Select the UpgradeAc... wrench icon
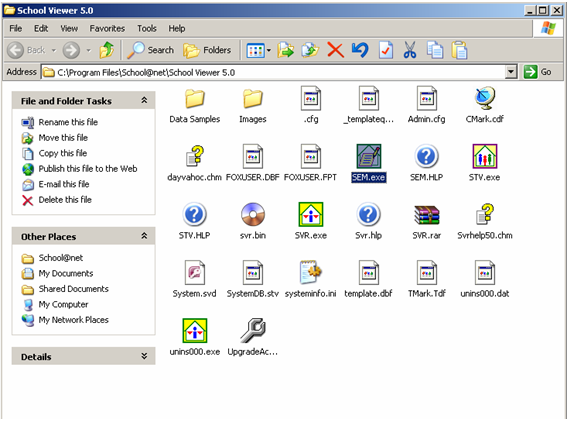Image resolution: width=571 pixels, height=426 pixels. (253, 331)
